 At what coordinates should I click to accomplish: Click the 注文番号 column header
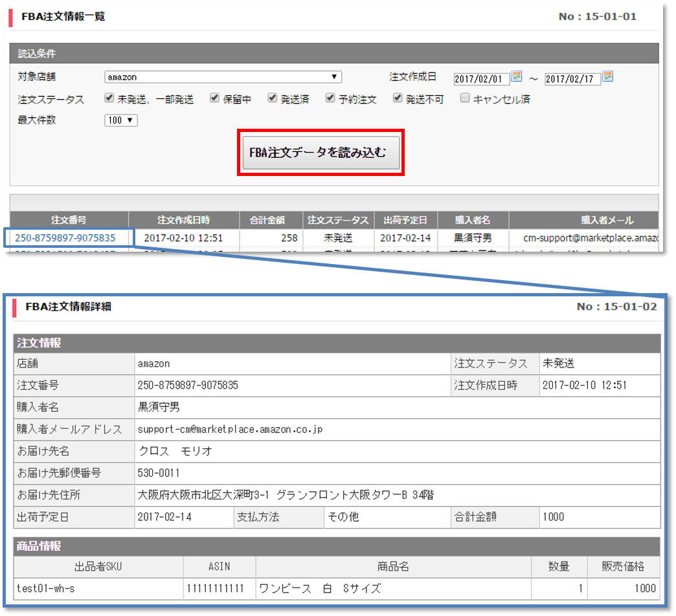click(x=69, y=220)
